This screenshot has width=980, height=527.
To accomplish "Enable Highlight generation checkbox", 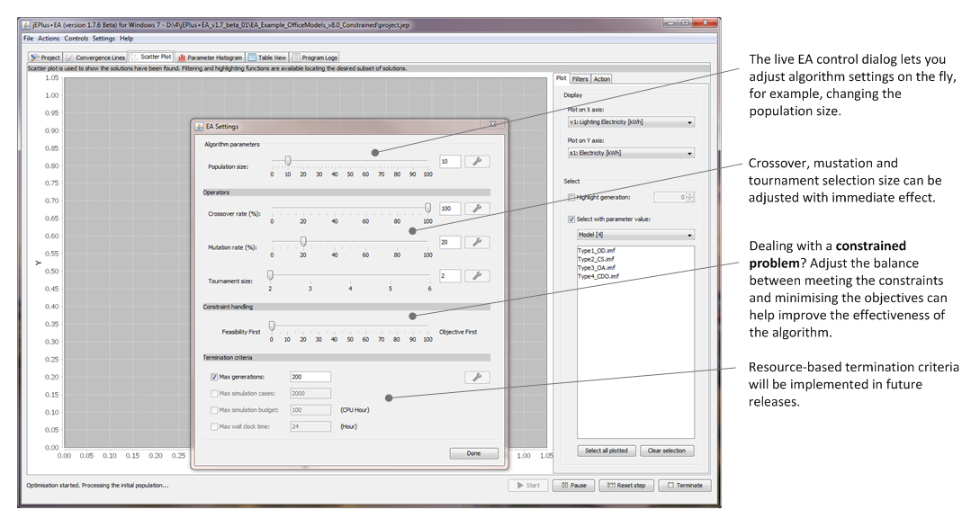I will [571, 197].
